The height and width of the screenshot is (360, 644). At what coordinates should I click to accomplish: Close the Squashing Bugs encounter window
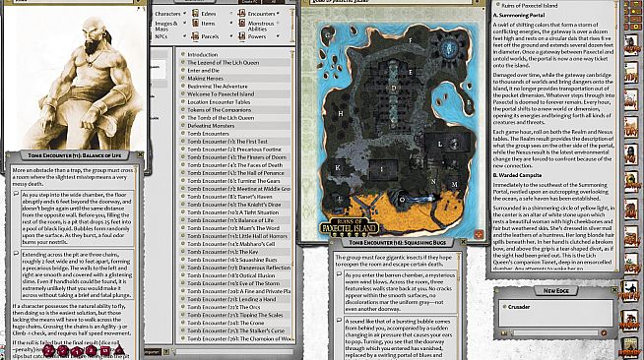pos(463,242)
